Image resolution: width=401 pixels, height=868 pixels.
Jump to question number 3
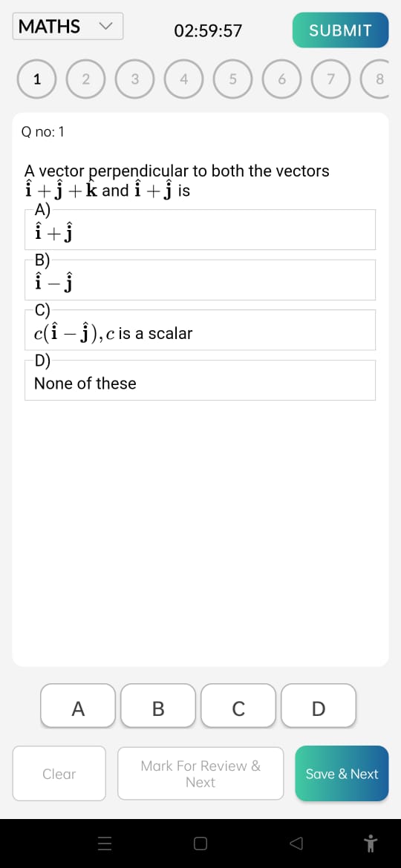pyautogui.click(x=134, y=79)
